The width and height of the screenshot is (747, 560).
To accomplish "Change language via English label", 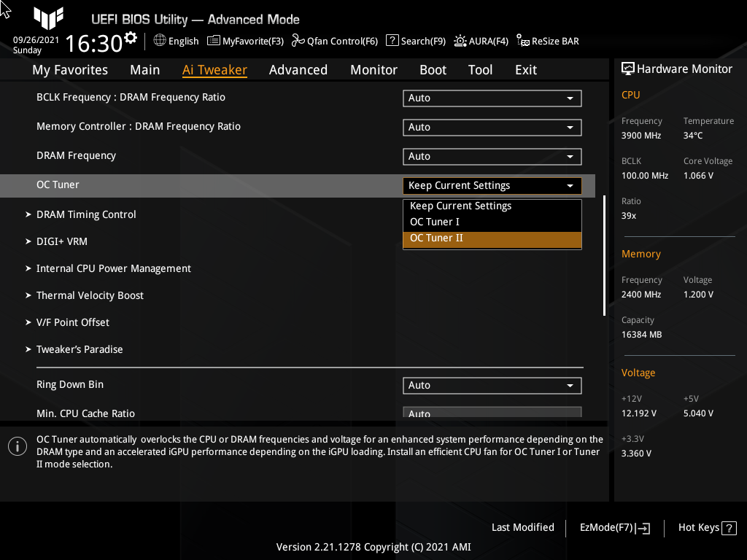I will tap(183, 41).
